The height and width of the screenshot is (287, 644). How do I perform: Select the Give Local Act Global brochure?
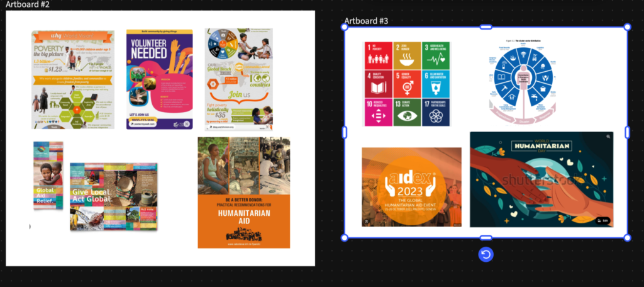(113, 196)
